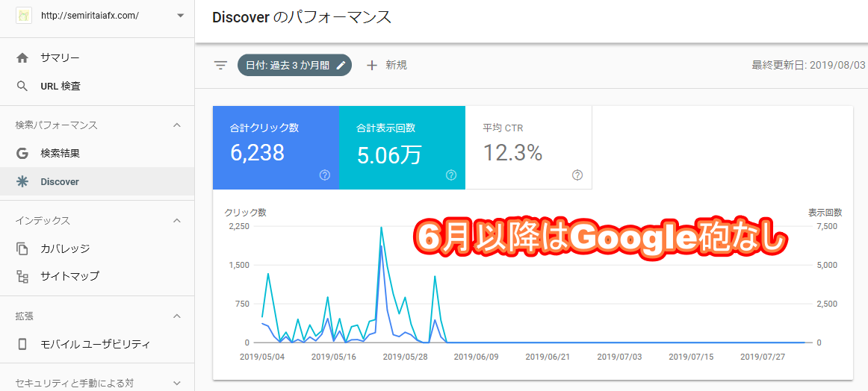Click help icon on 合計表示回数 card

[x=451, y=175]
